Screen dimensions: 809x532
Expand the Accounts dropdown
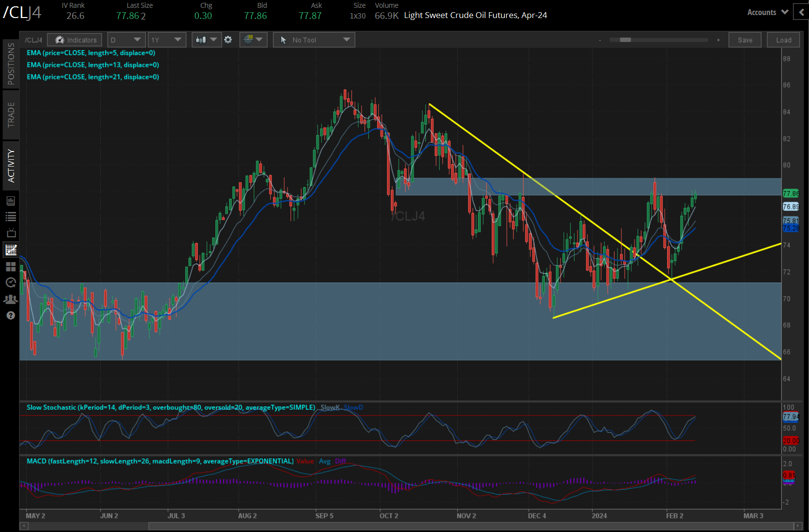pos(768,12)
